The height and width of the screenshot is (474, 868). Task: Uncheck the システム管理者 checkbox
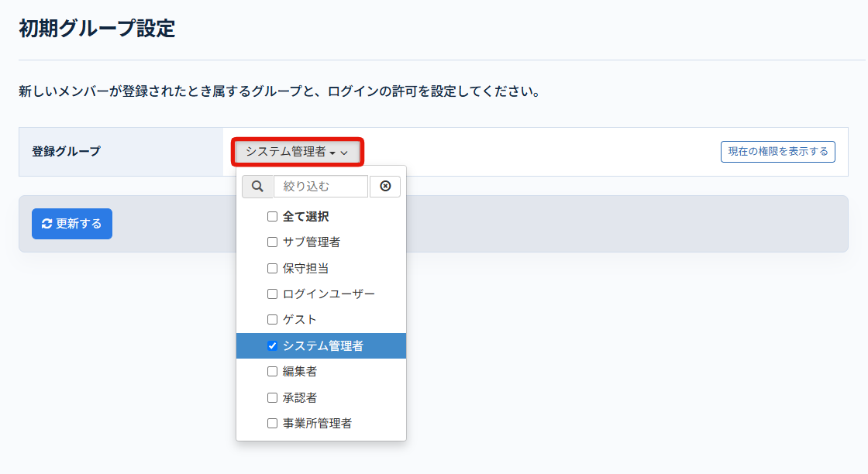(272, 346)
